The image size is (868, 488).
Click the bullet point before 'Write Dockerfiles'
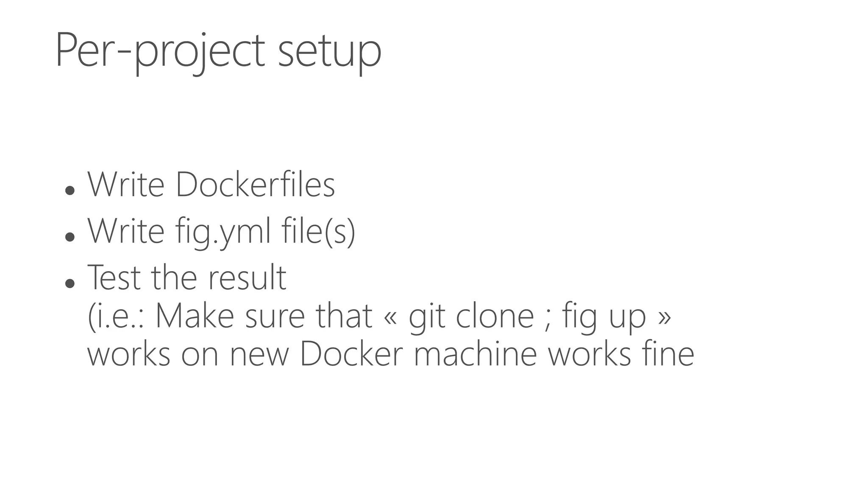point(70,190)
